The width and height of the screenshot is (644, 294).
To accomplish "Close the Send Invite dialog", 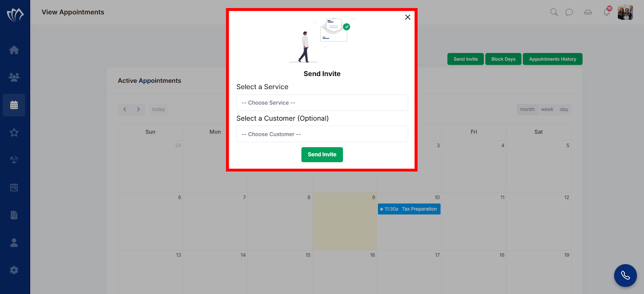I will pos(408,17).
